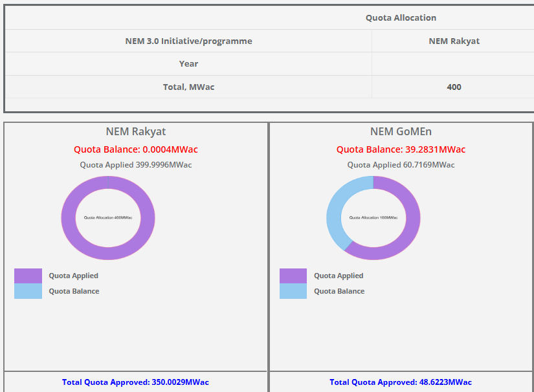The height and width of the screenshot is (392, 534).
Task: Select the NEM 3.0 Initiative/programme cell
Action: point(188,41)
